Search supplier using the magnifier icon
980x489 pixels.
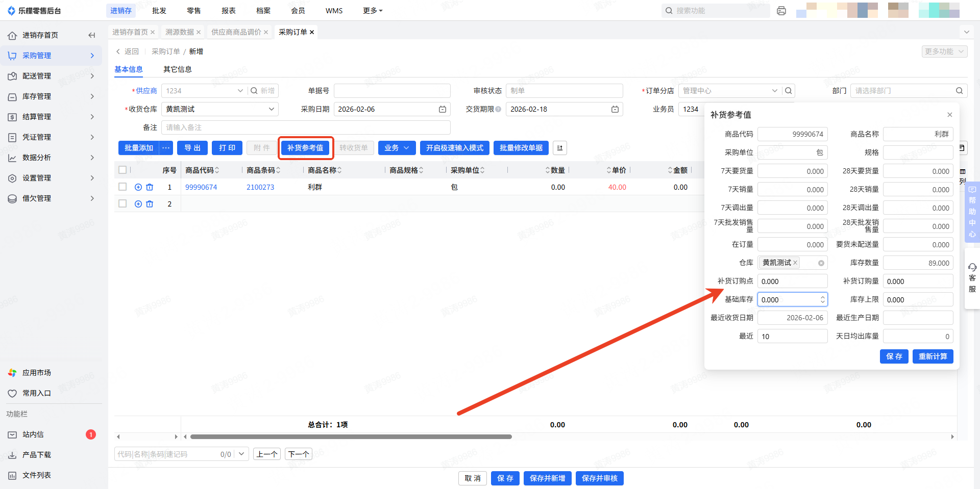(254, 91)
